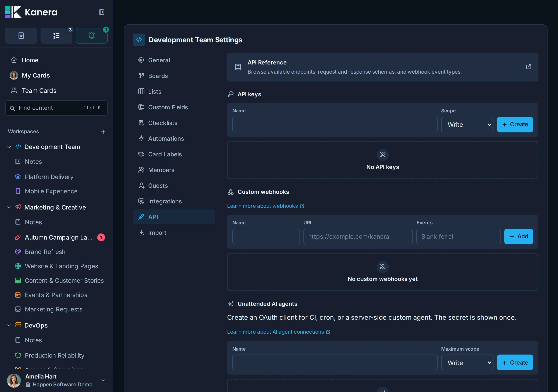Collapse the DevOps workspace
The height and width of the screenshot is (392, 558).
click(9, 325)
